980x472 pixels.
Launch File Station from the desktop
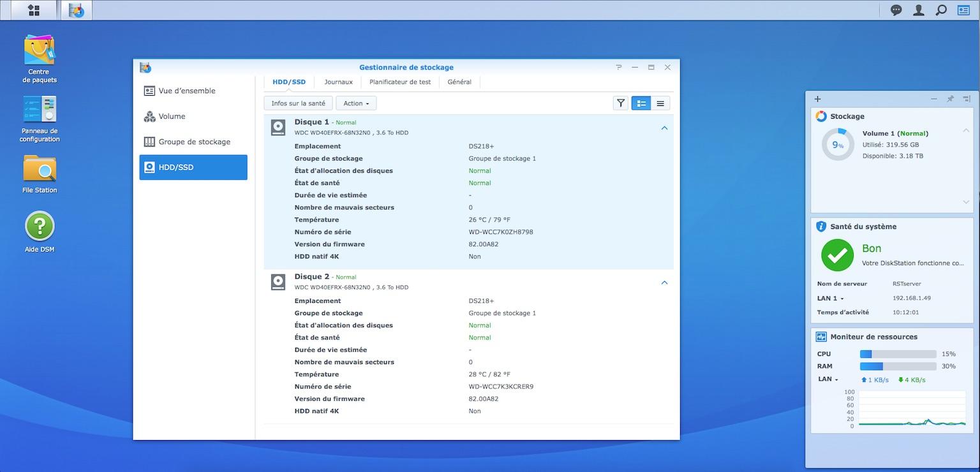click(x=40, y=170)
